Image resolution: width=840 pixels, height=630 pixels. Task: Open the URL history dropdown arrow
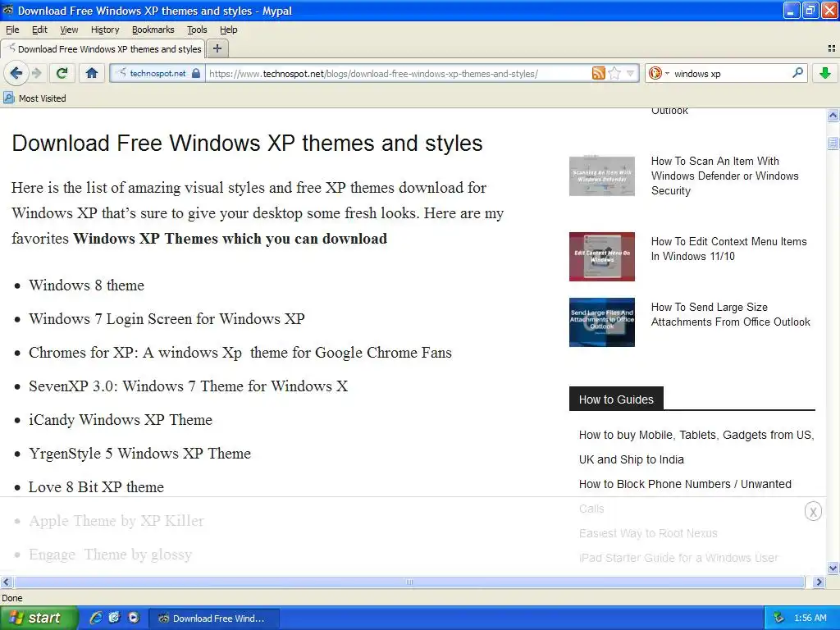[x=631, y=73]
